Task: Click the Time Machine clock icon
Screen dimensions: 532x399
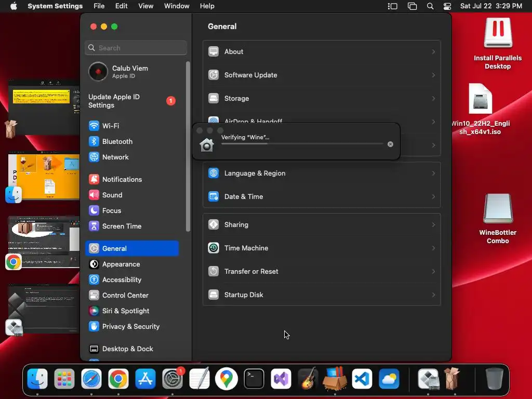Action: (x=214, y=248)
